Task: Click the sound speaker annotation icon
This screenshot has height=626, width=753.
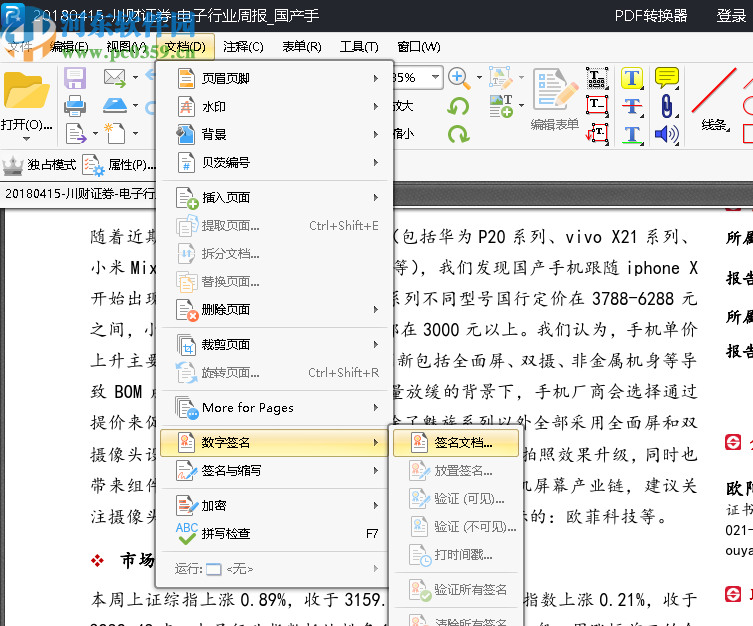Action: click(x=667, y=134)
